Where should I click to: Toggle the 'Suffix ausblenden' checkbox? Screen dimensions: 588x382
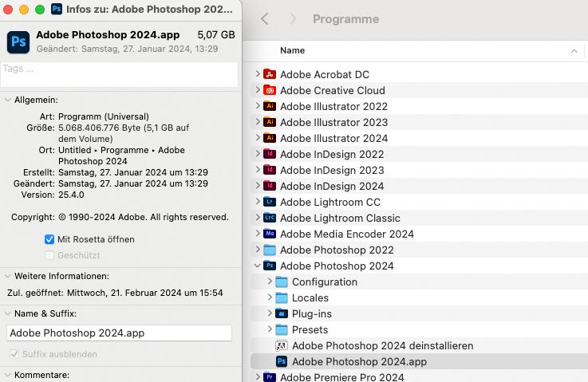14,354
